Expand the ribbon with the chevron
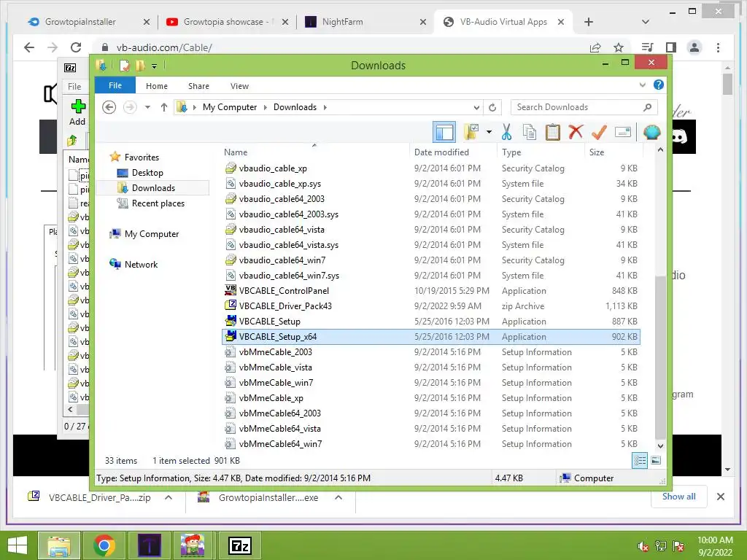 click(x=643, y=85)
